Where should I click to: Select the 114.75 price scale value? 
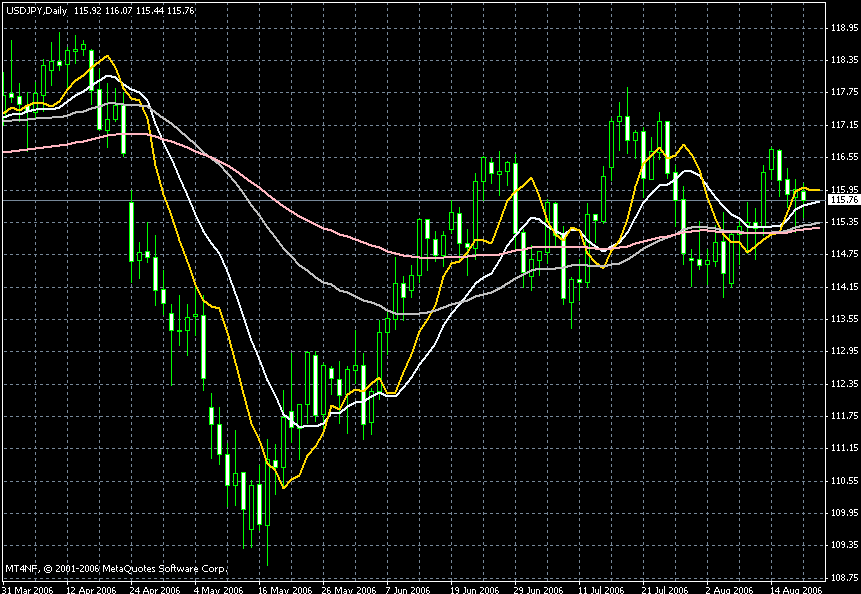[x=845, y=254]
